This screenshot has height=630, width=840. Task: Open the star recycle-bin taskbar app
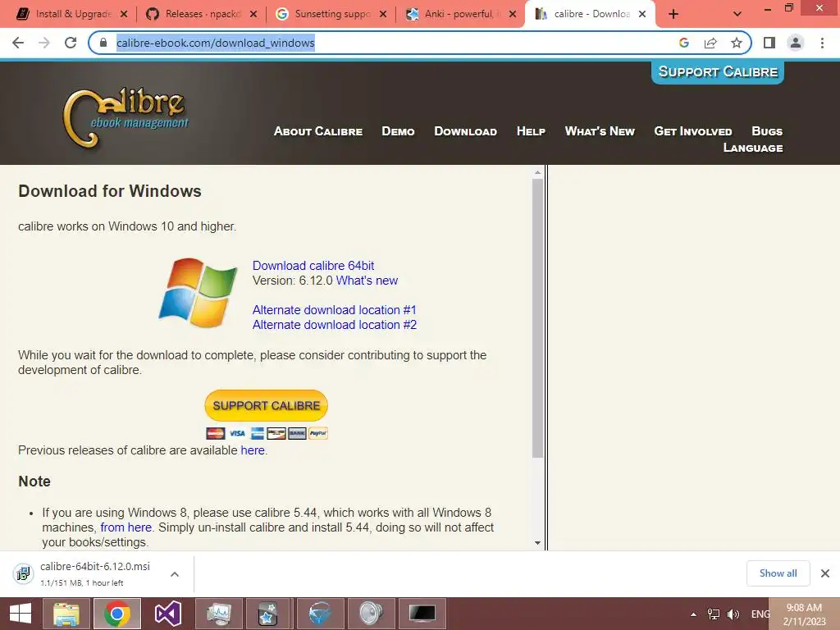pos(267,614)
